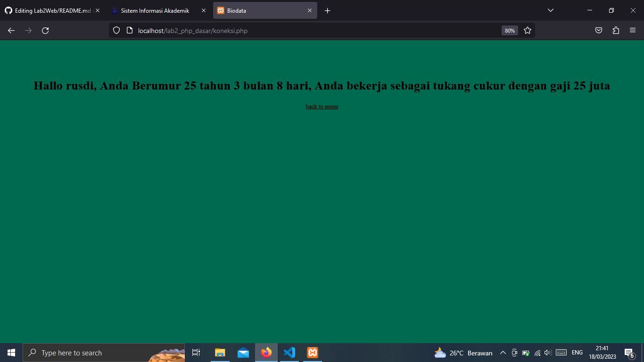Open the browser extensions puzzle icon
The width and height of the screenshot is (644, 362).
(615, 30)
